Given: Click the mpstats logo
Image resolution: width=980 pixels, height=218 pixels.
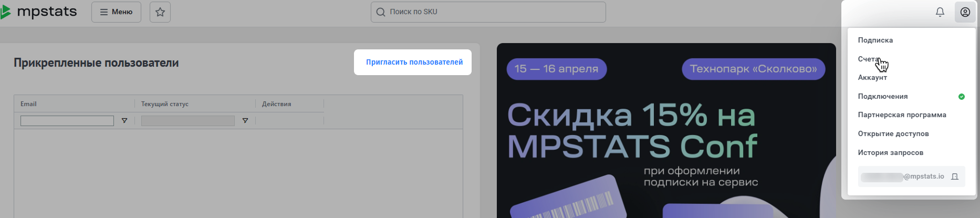Looking at the screenshot, I should point(39,12).
